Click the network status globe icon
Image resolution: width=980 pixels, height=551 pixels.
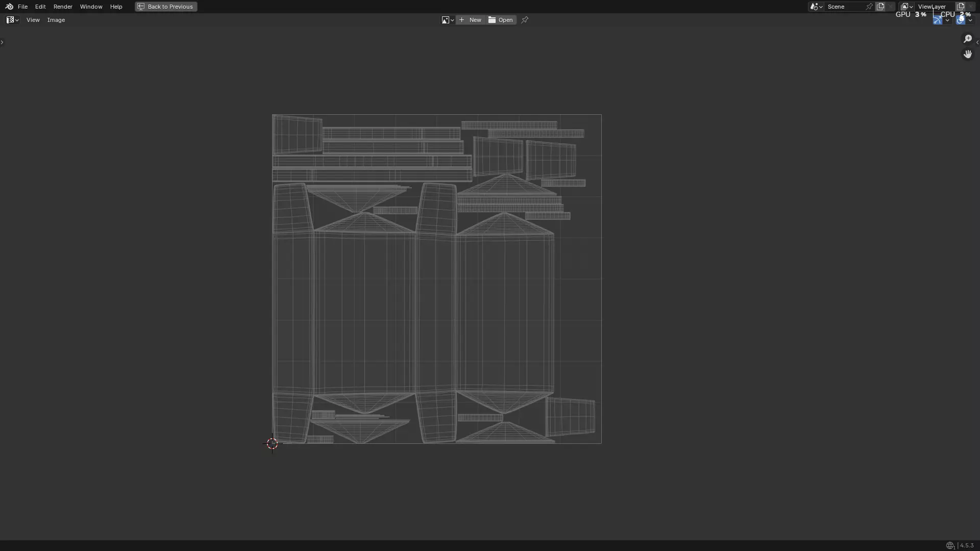coord(950,545)
